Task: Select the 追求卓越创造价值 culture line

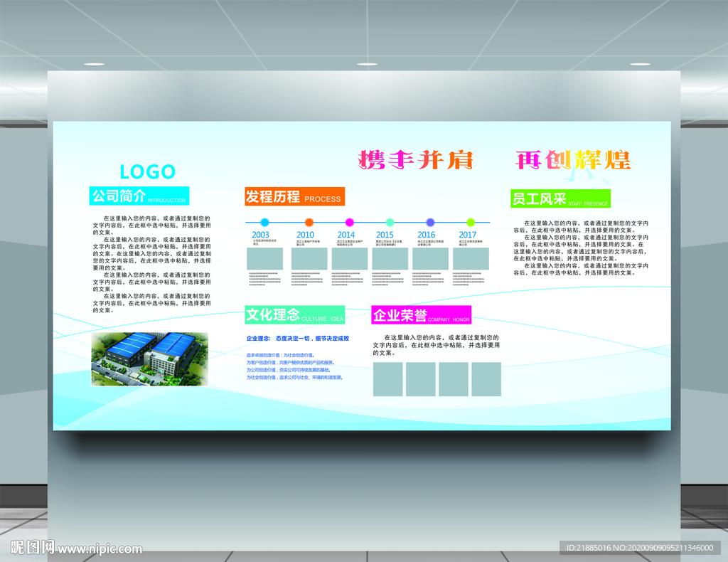Action: pos(280,355)
